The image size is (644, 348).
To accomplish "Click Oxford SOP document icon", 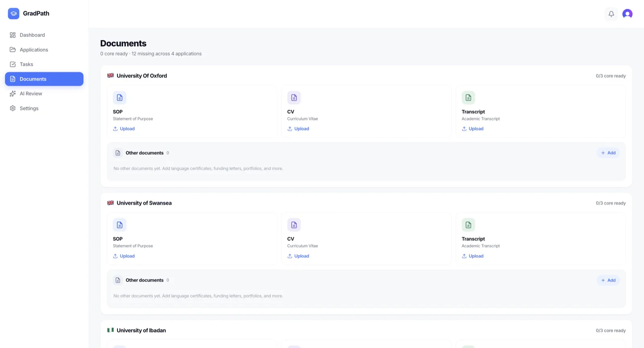I will point(120,97).
